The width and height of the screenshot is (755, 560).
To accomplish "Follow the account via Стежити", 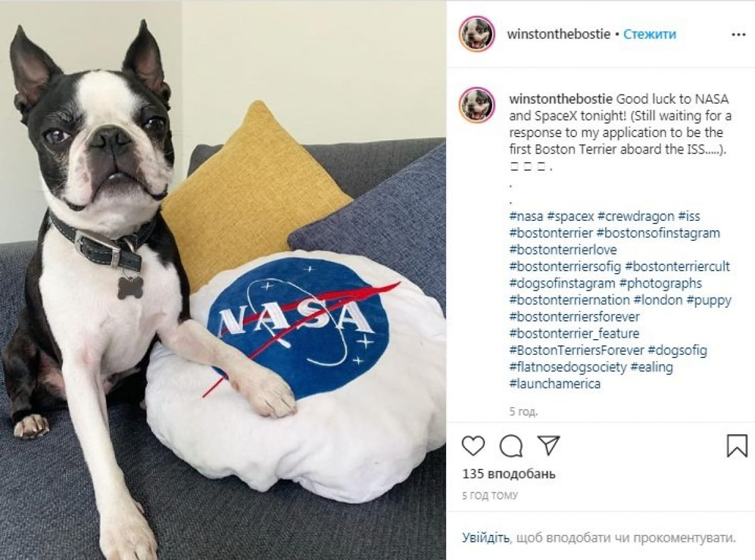I will pyautogui.click(x=650, y=35).
